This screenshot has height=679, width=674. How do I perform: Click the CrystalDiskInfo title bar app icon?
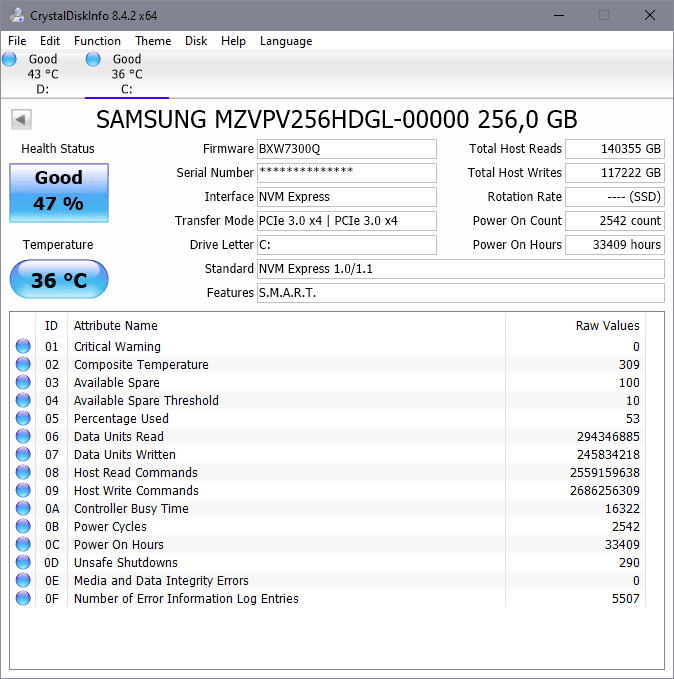click(x=17, y=15)
